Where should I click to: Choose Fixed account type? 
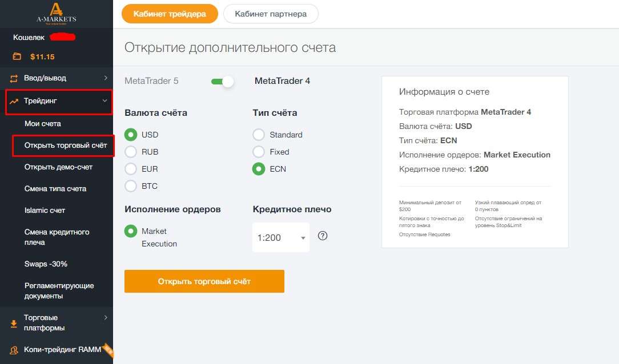259,152
